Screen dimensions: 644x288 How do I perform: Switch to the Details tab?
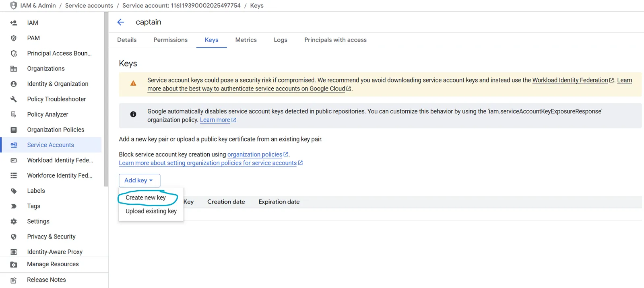127,40
